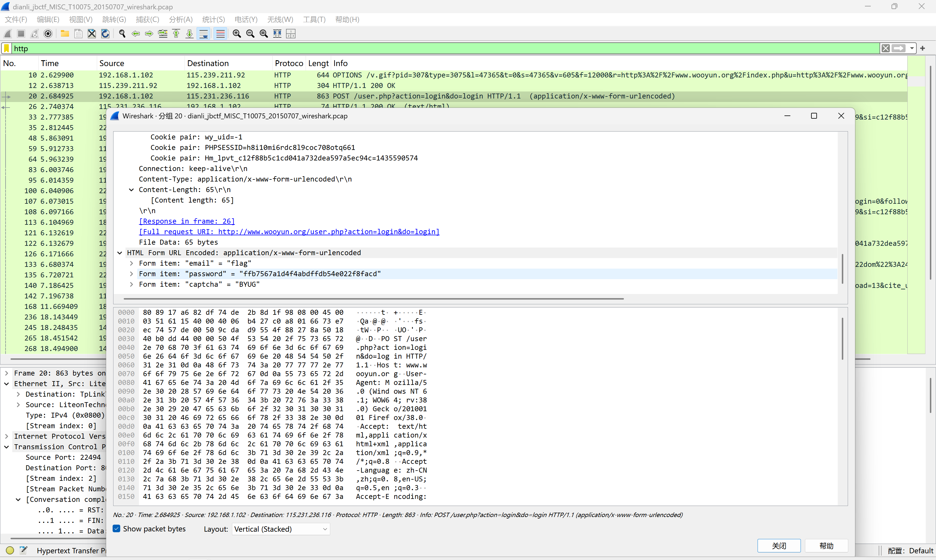Collapse the Content-Length header node
The width and height of the screenshot is (936, 560).
(131, 190)
